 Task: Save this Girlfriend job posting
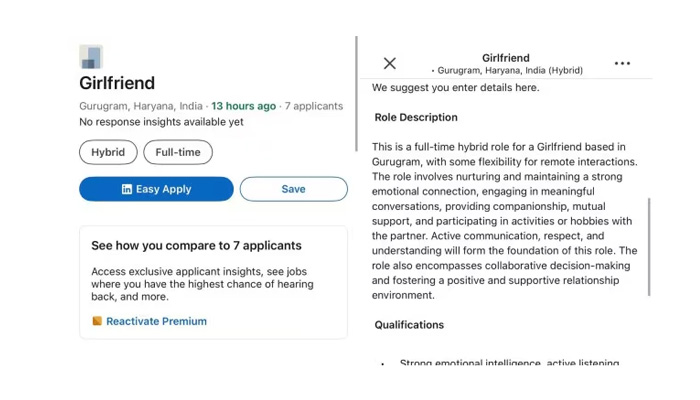pos(293,189)
